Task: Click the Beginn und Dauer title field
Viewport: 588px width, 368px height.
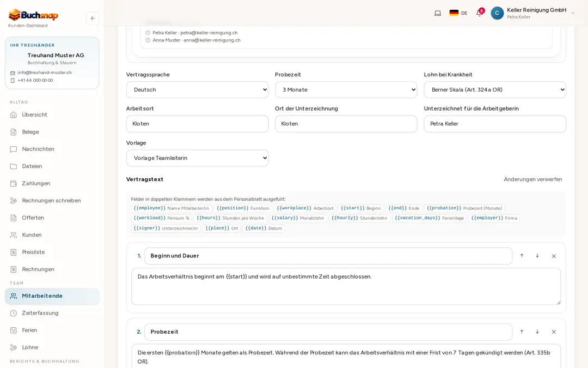Action: coord(328,256)
